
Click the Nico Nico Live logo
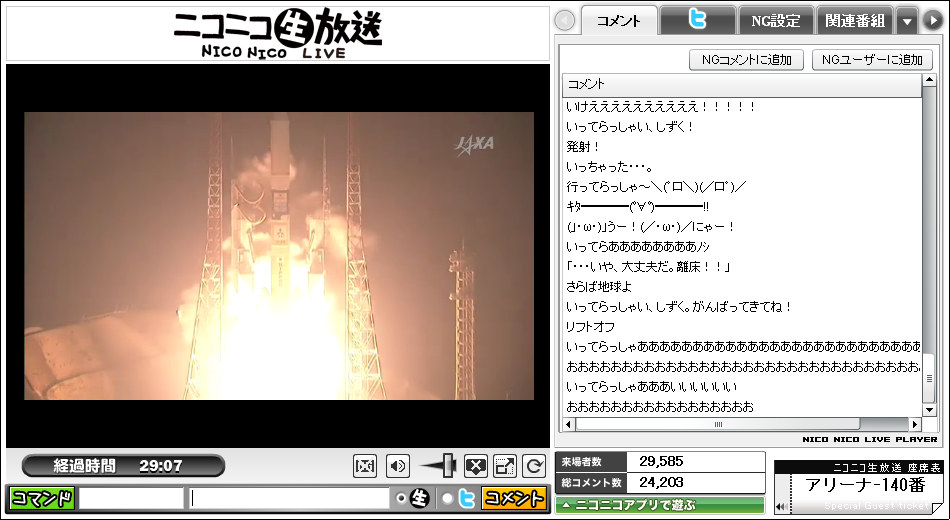click(x=278, y=33)
